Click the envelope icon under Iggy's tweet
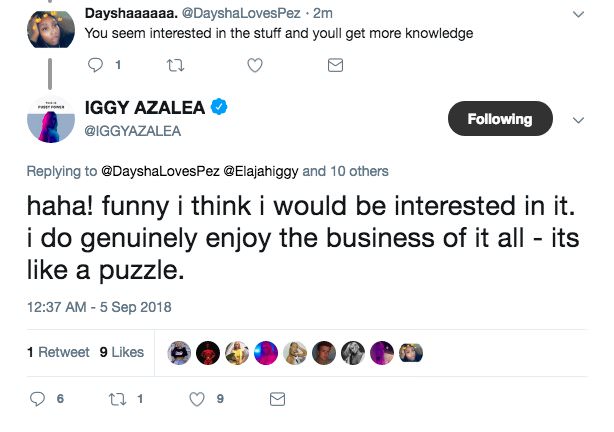This screenshot has width=614, height=432. coord(278,398)
